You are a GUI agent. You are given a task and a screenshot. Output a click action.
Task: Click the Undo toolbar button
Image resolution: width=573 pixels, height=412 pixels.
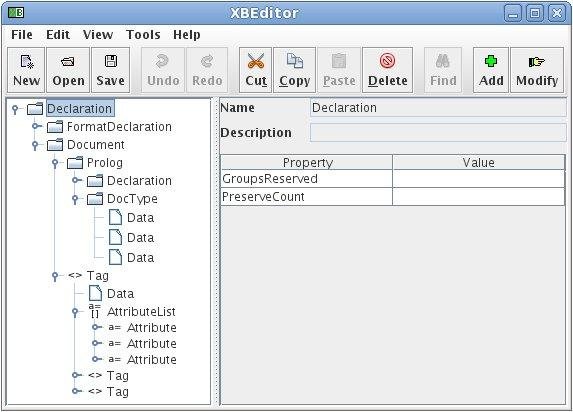point(163,70)
